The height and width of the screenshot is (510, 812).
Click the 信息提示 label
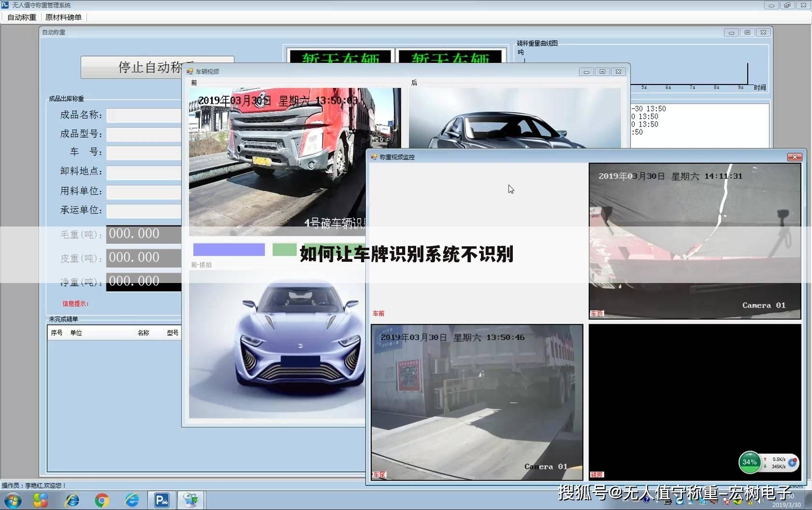(x=75, y=303)
